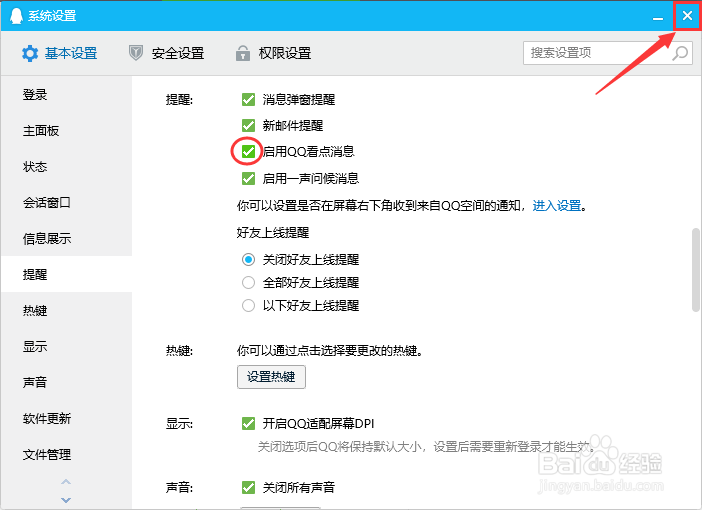The width and height of the screenshot is (702, 510).
Task: Select 关闭好友上线提醒 radio option
Action: coord(248,259)
